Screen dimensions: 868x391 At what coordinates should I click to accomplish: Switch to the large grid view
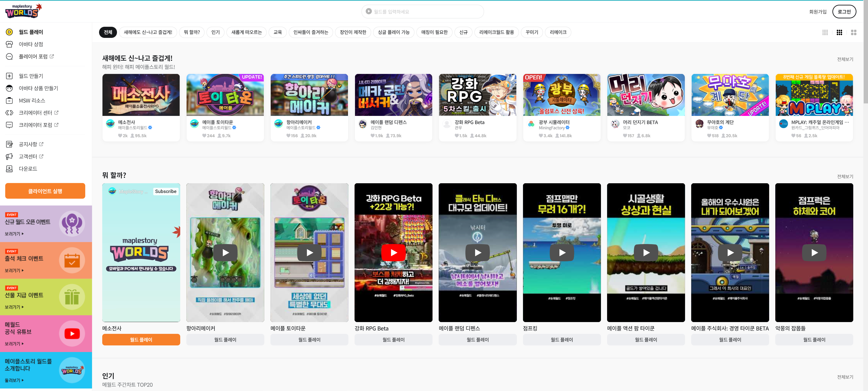853,32
